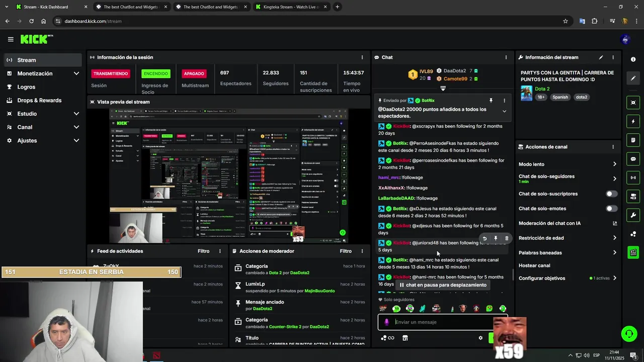Edit stream info with pencil icon
The image size is (644, 362).
click(601, 57)
